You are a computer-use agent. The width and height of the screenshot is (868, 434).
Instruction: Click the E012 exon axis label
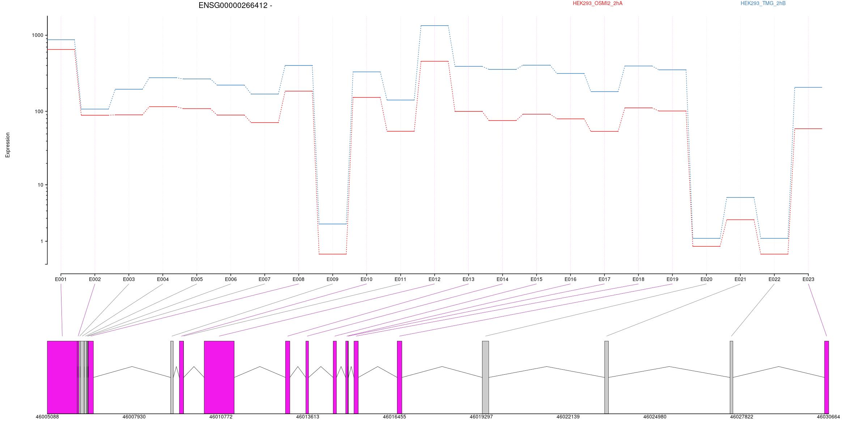point(434,279)
